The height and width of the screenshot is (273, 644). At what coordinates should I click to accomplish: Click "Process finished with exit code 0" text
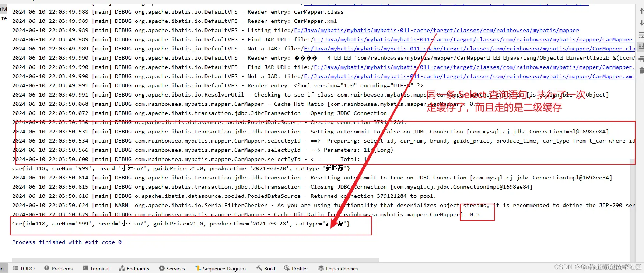[x=67, y=242]
